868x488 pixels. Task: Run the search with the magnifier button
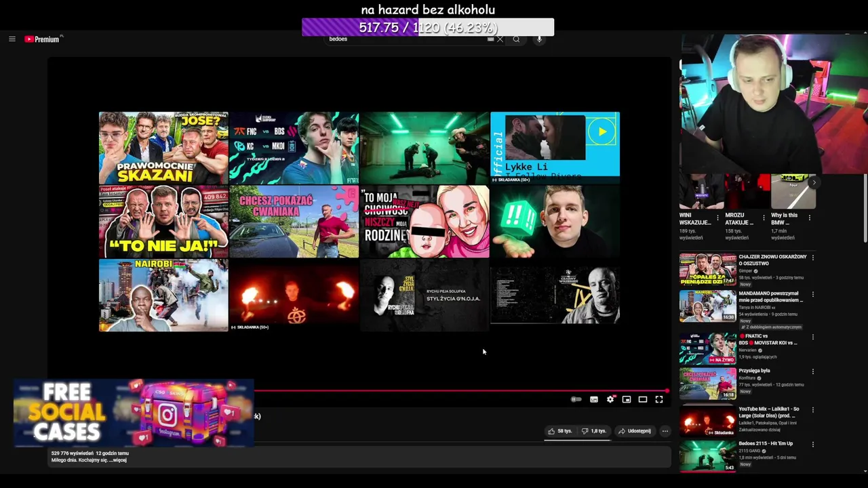pyautogui.click(x=516, y=39)
